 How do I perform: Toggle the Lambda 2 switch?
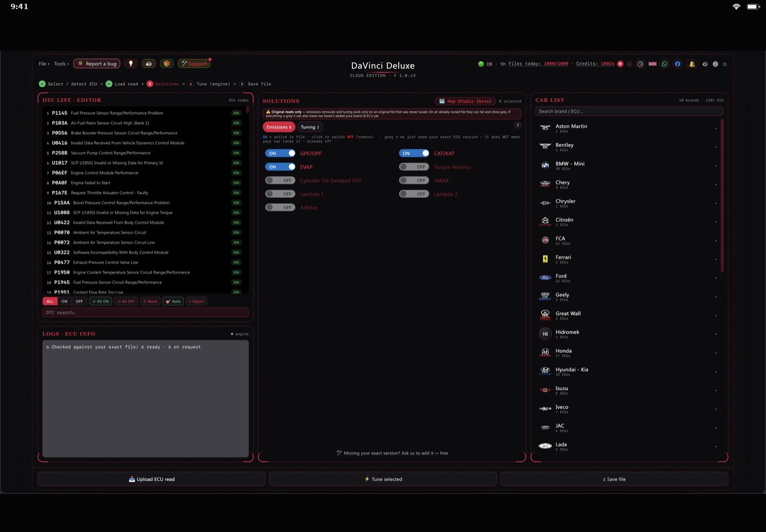(x=414, y=194)
